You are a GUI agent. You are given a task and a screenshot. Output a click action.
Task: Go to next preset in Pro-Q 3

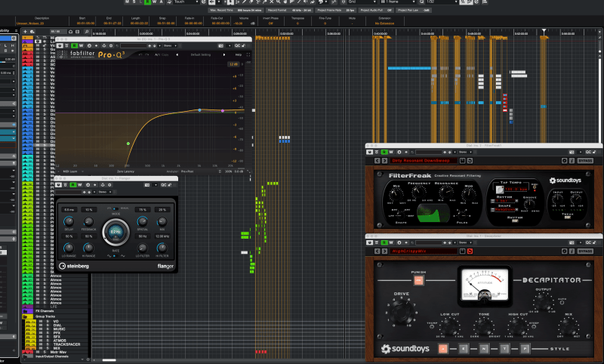point(223,54)
